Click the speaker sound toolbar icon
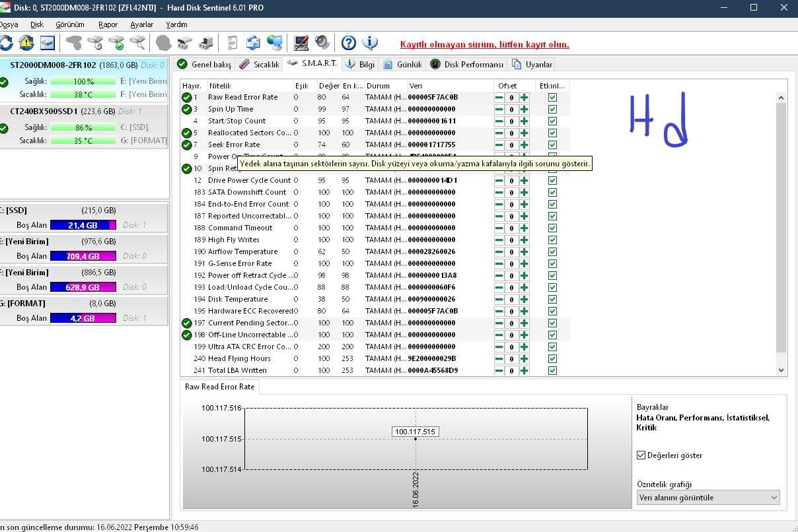The image size is (798, 532). coord(322,43)
